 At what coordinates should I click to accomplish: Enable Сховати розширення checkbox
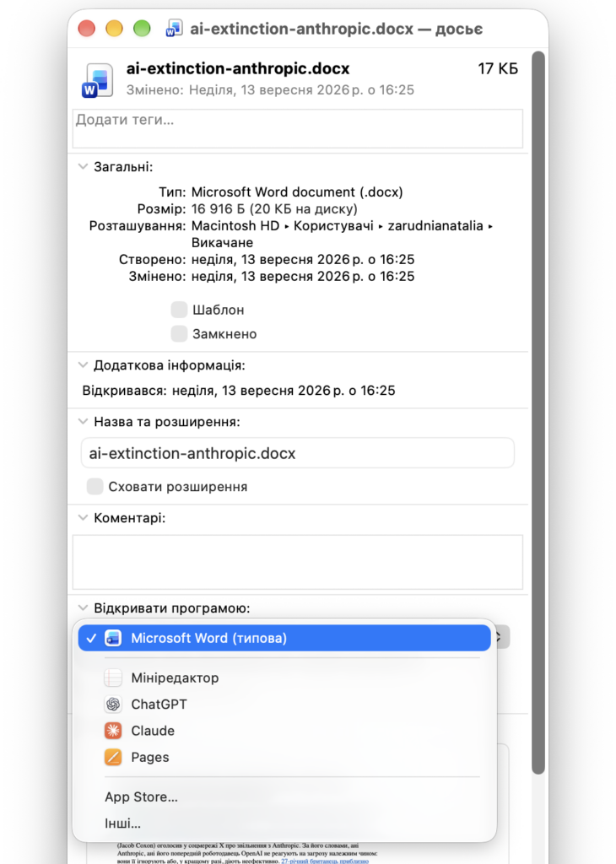coord(95,487)
